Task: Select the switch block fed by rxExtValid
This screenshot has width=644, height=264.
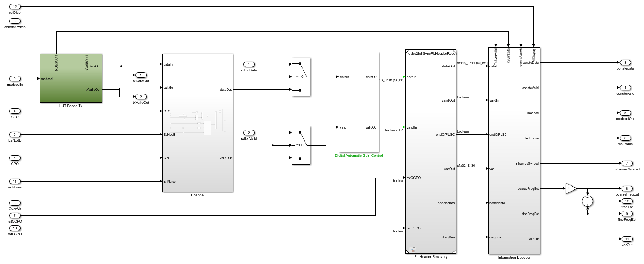Action: 301,146
